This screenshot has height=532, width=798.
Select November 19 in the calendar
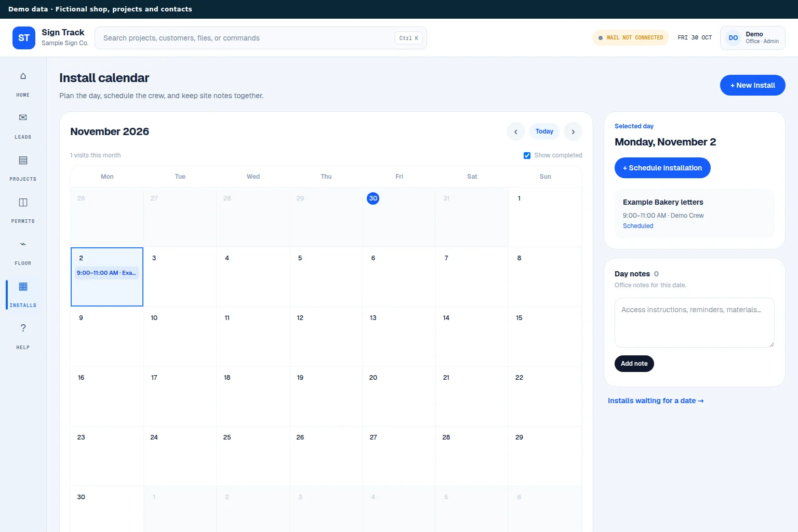point(326,396)
